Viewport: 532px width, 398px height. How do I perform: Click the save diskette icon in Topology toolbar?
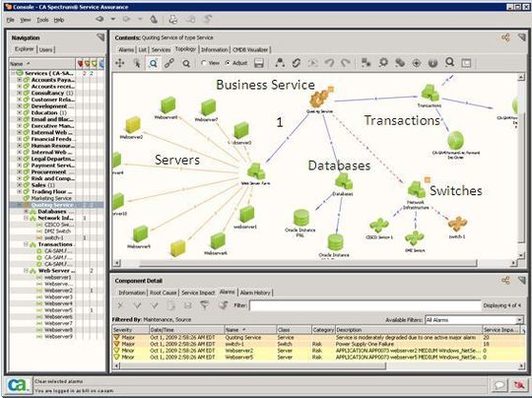[259, 63]
